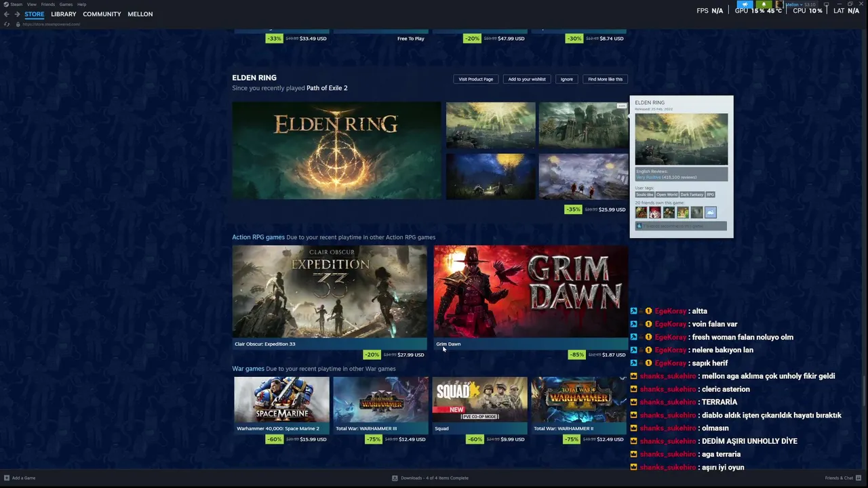The width and height of the screenshot is (868, 488).
Task: Open the MELLON profile tab
Action: [140, 14]
